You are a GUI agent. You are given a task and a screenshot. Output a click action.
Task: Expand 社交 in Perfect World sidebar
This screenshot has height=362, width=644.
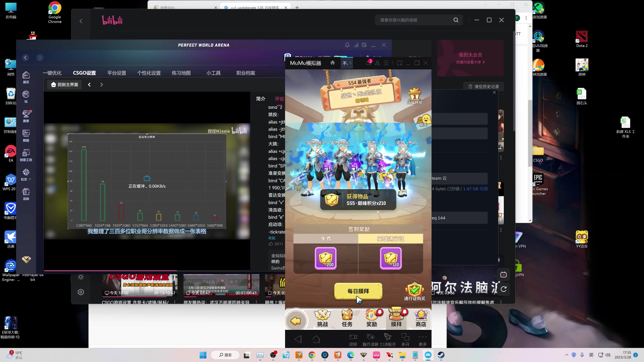pyautogui.click(x=26, y=174)
